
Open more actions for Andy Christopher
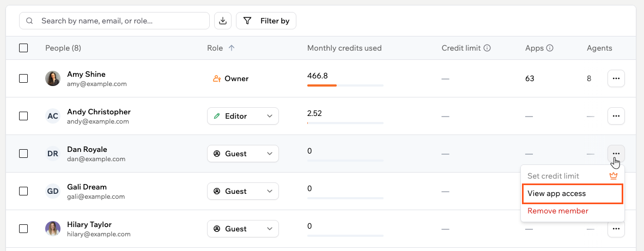point(616,116)
